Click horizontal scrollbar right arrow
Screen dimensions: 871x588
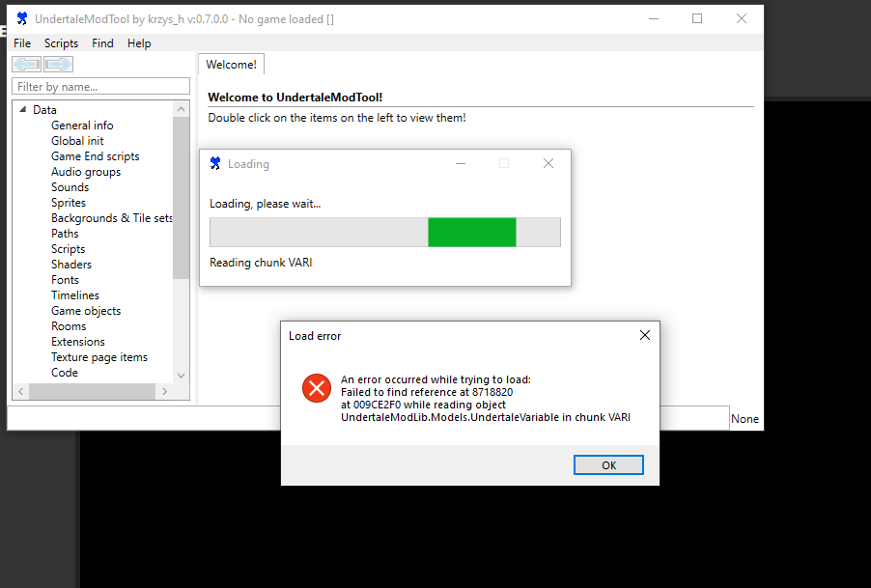pyautogui.click(x=164, y=391)
